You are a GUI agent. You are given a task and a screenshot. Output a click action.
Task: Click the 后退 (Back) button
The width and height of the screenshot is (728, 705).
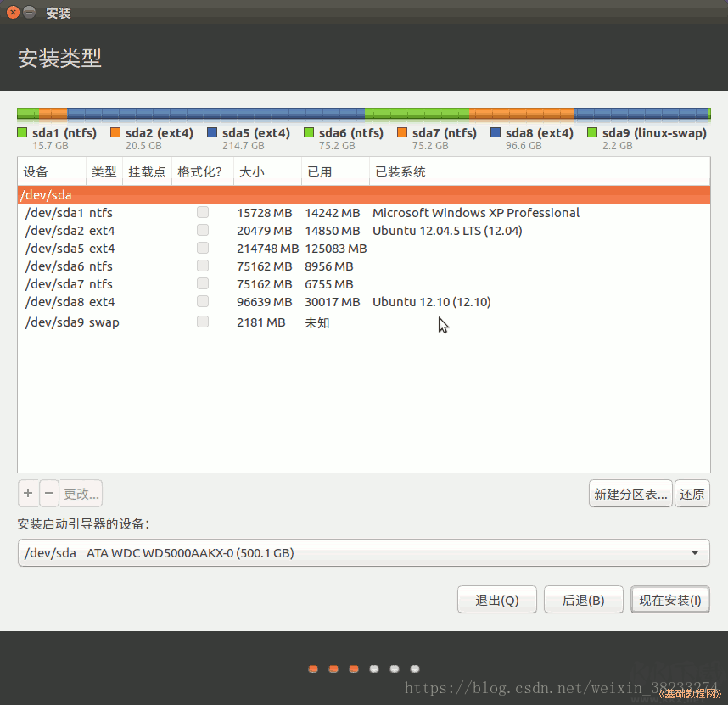point(583,598)
